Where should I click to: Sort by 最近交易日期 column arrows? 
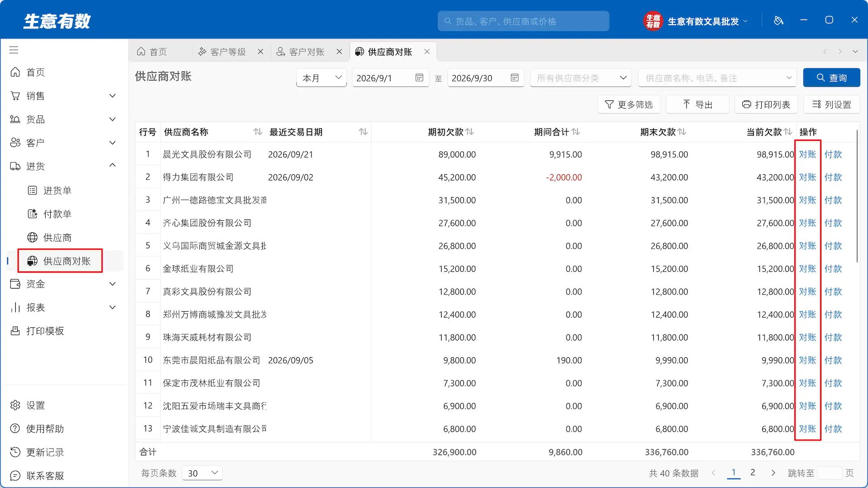pyautogui.click(x=363, y=132)
